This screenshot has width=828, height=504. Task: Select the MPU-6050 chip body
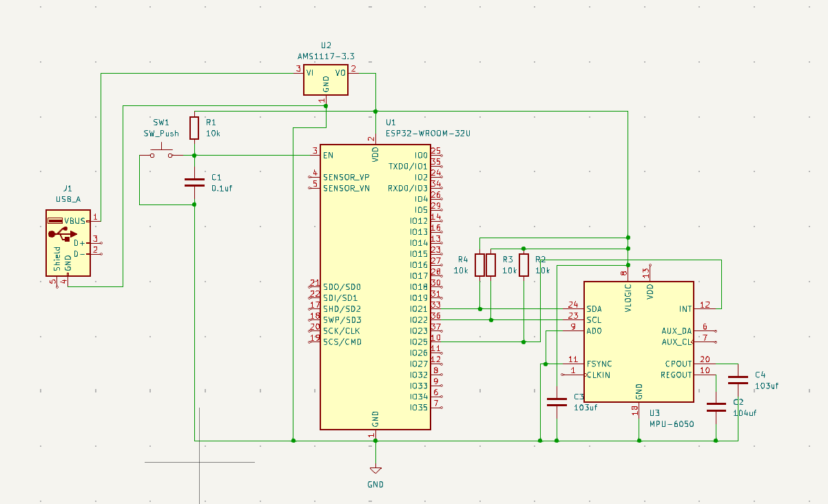[639, 342]
